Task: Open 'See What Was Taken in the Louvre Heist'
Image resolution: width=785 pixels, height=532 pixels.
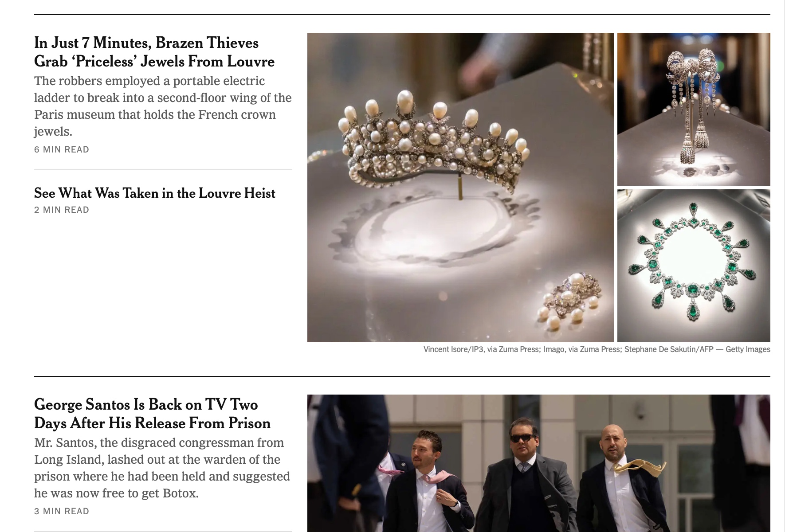Action: (155, 193)
